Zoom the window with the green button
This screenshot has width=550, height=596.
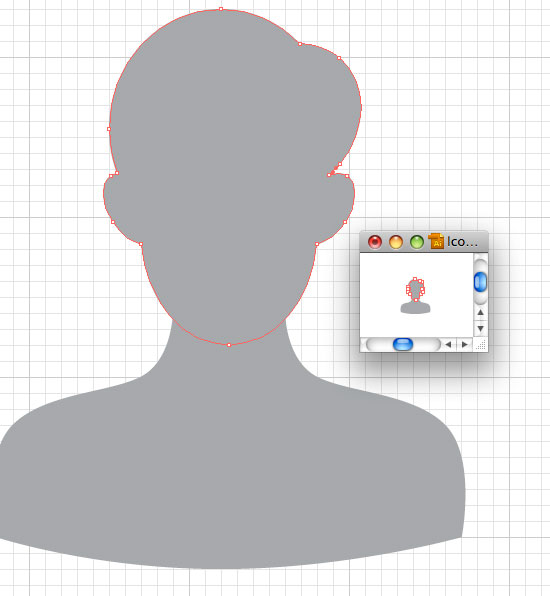[417, 242]
